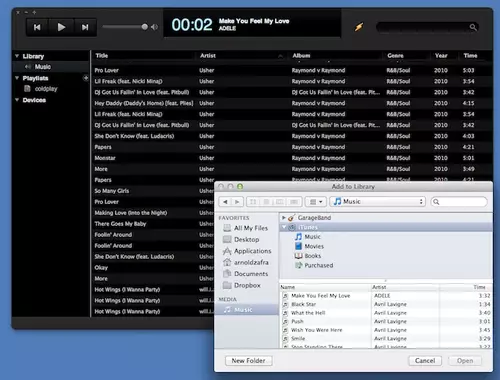Image resolution: width=500 pixels, height=380 pixels.
Task: Click the magnifier icon in player search
Action: point(473,27)
